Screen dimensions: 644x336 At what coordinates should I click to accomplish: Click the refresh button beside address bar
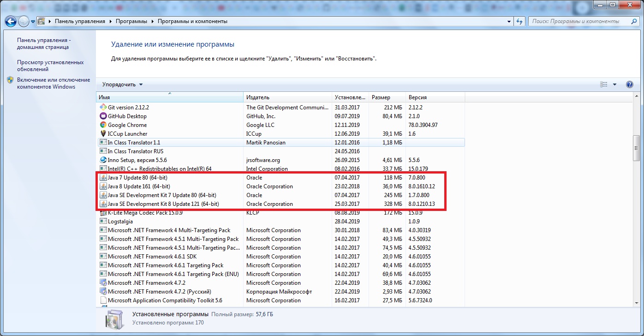pyautogui.click(x=520, y=21)
